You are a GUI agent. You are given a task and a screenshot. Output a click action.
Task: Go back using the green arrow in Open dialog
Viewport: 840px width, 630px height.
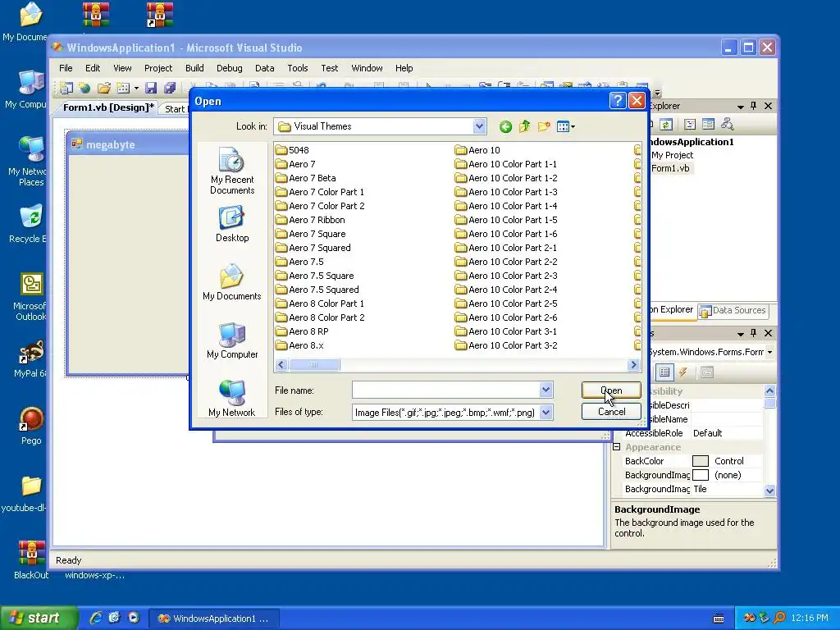tap(505, 127)
